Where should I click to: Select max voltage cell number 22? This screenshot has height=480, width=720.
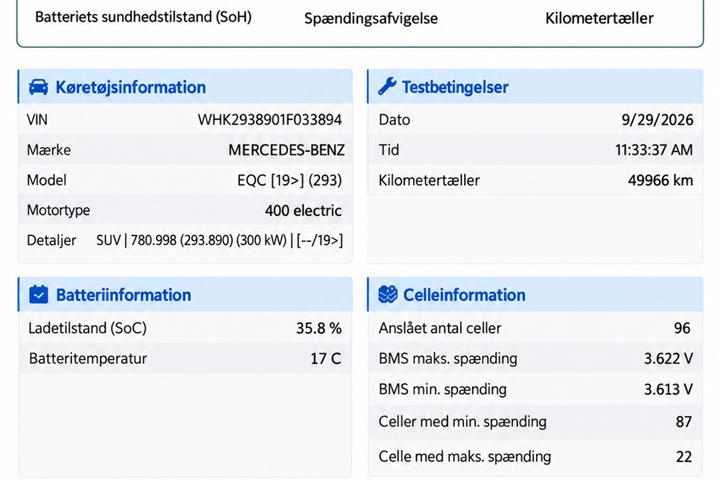(x=684, y=457)
